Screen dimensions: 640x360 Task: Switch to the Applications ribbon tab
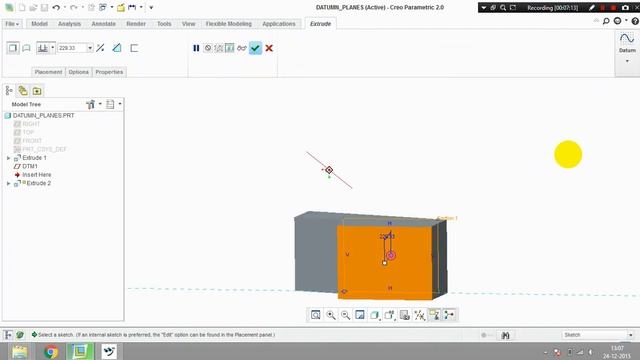tap(279, 24)
